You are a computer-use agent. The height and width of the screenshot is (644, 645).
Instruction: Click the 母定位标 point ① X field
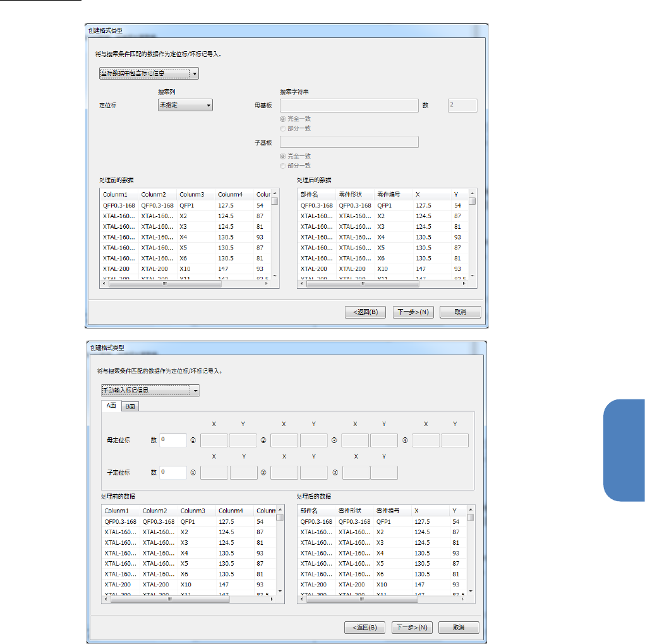(214, 440)
